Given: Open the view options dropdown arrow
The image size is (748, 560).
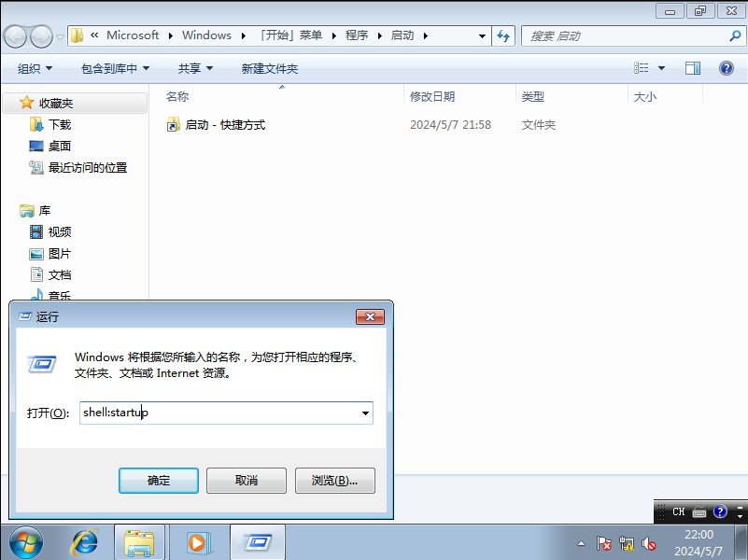Looking at the screenshot, I should pyautogui.click(x=662, y=68).
